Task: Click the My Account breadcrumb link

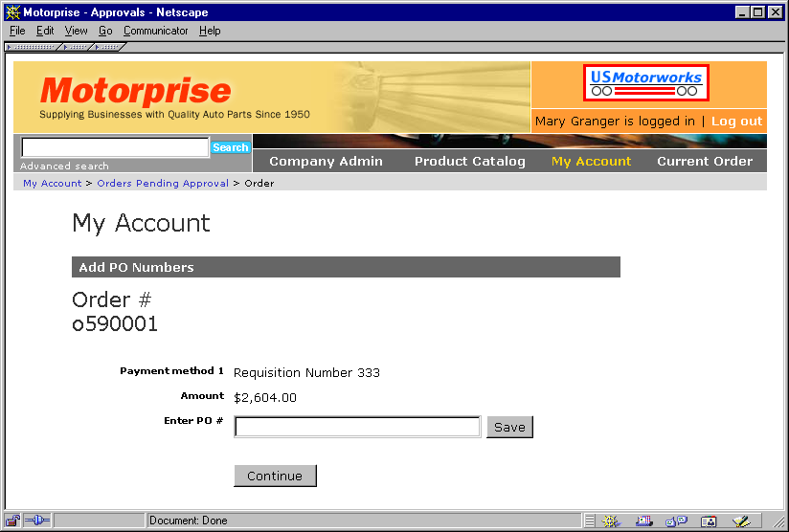Action: [53, 183]
